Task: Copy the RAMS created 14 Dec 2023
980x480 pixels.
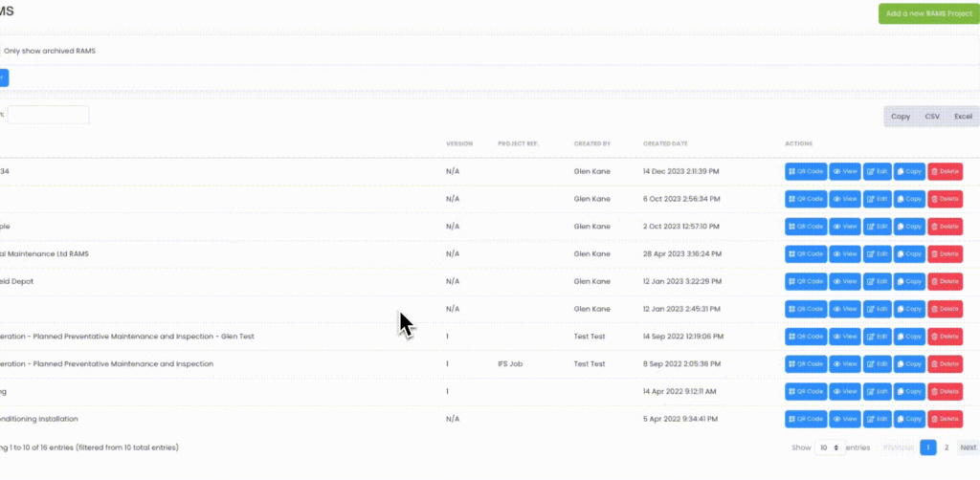Action: 909,172
